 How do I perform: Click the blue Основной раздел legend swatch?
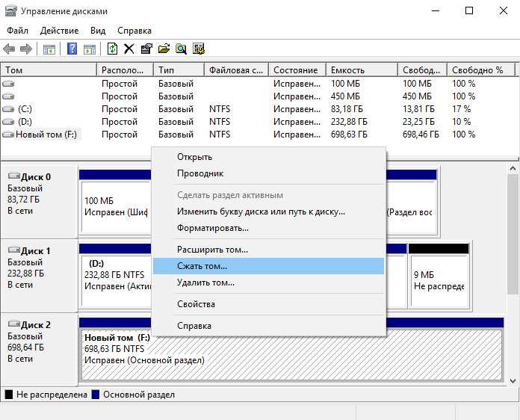click(x=96, y=395)
